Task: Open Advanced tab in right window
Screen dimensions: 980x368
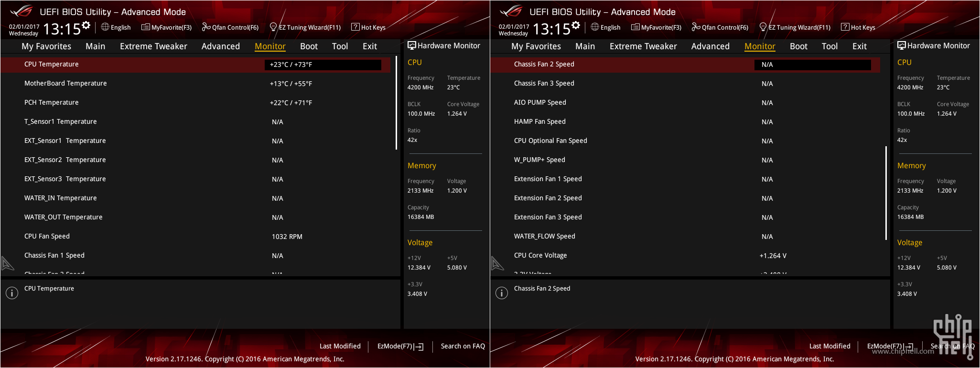Action: click(x=711, y=46)
